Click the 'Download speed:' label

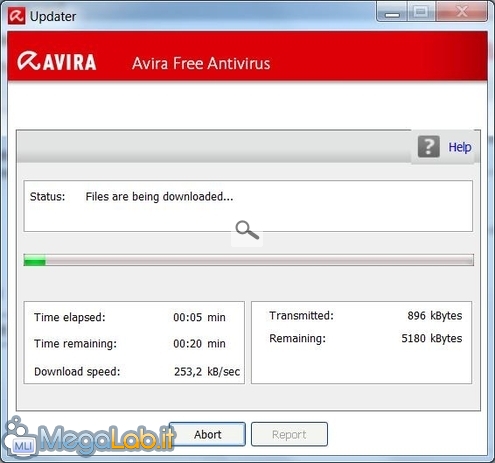pos(77,372)
